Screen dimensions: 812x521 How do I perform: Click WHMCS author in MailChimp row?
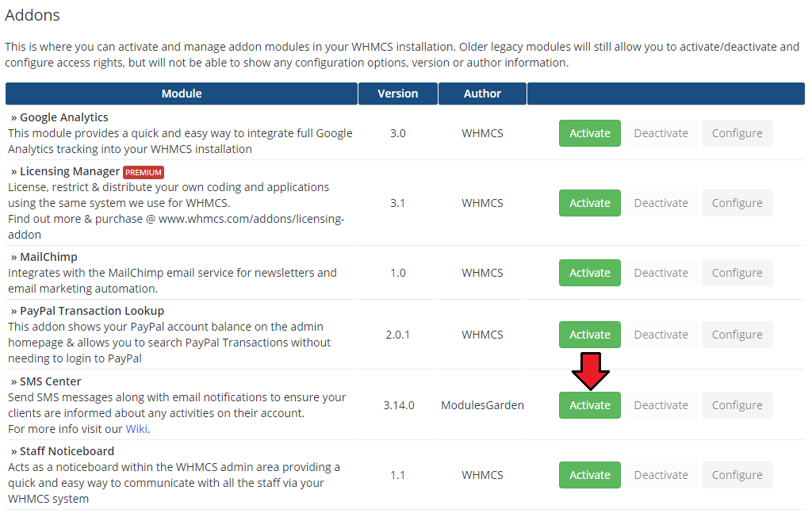pyautogui.click(x=482, y=273)
